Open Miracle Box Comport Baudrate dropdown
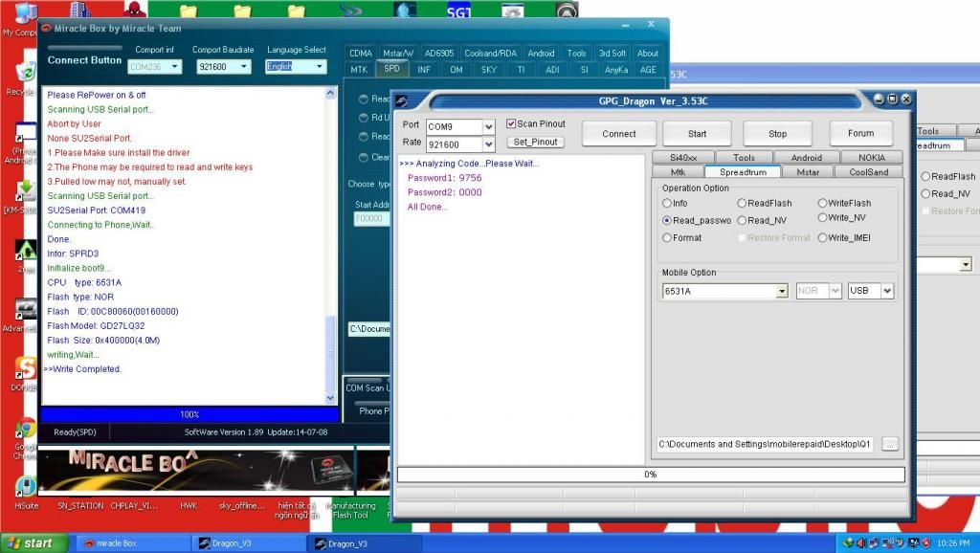This screenshot has height=553, width=980. 244,66
